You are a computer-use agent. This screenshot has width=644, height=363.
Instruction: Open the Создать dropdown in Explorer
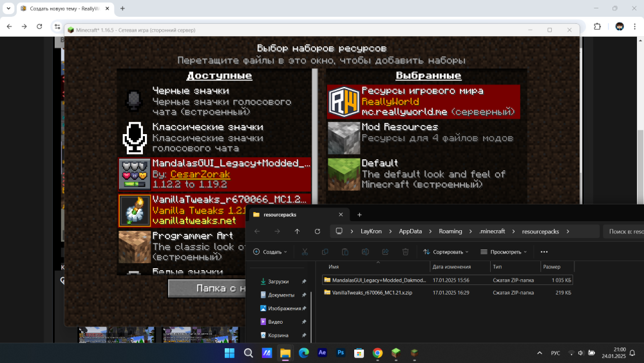click(x=270, y=251)
